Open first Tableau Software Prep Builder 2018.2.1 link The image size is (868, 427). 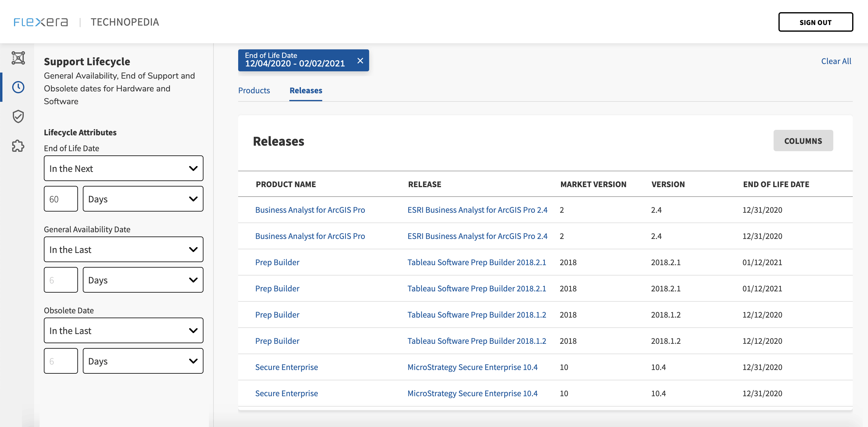pyautogui.click(x=476, y=262)
